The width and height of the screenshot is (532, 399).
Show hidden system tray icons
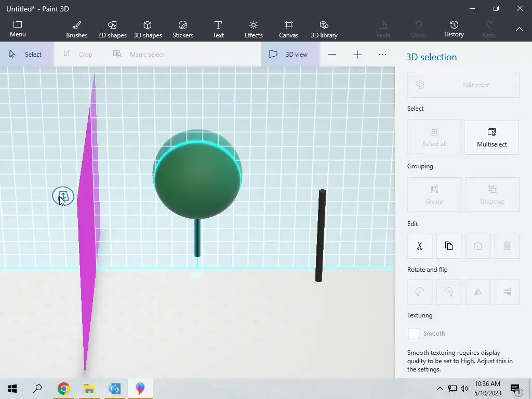(x=440, y=389)
